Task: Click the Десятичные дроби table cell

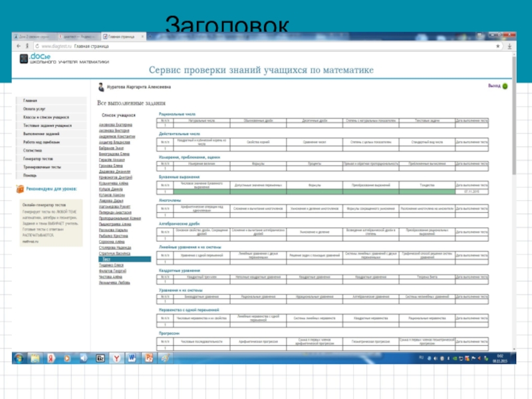Action: pyautogui.click(x=315, y=121)
